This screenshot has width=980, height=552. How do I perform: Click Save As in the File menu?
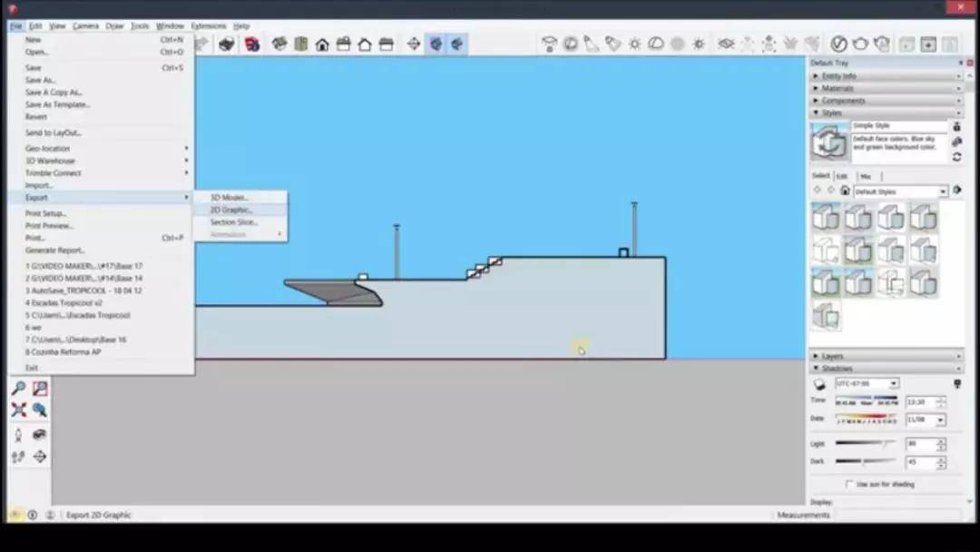[40, 80]
